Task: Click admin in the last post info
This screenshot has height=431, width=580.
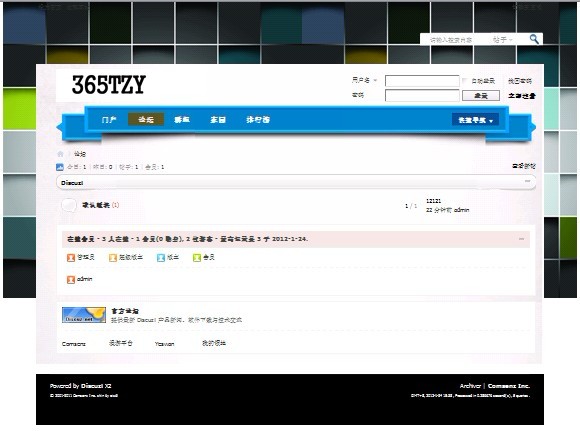Action: [461, 210]
